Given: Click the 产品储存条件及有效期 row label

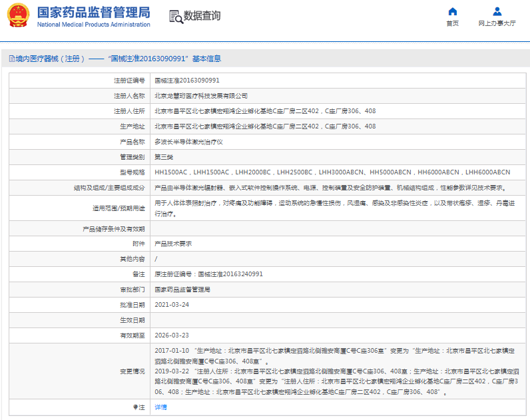Looking at the screenshot, I should tap(114, 229).
